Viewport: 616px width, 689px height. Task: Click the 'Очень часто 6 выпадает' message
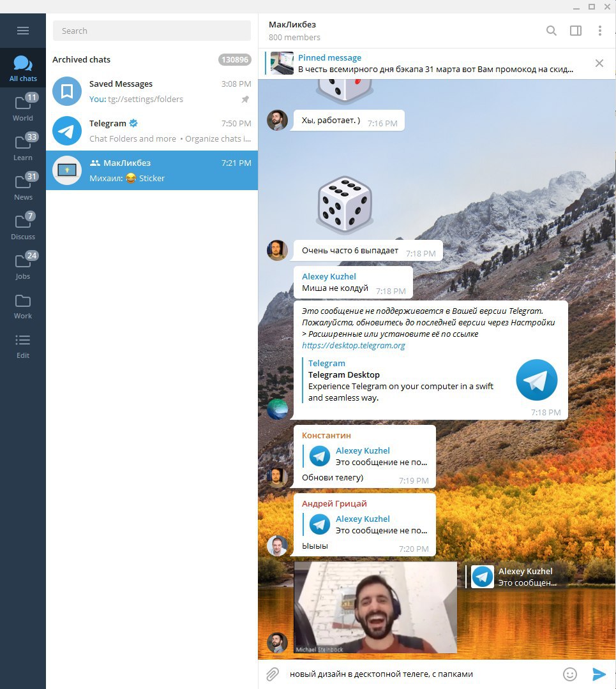click(x=368, y=251)
